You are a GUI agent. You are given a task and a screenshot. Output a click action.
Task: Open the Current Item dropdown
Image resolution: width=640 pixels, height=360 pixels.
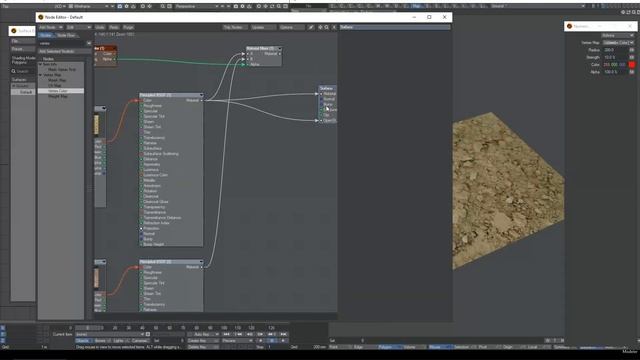111,334
